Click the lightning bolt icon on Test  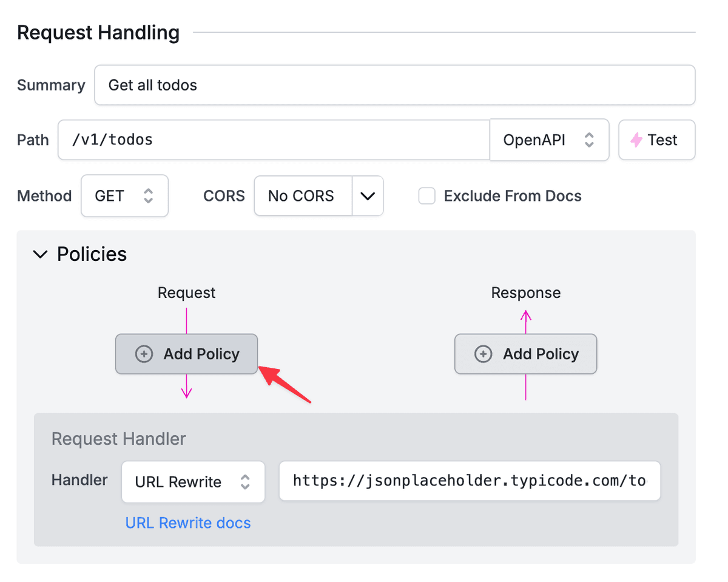point(636,140)
